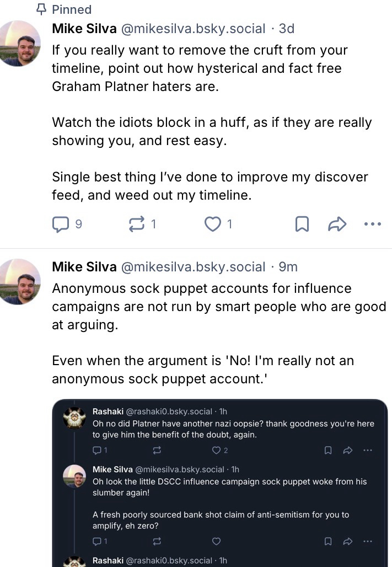
Task: Click Mike Silva's avatar on the 9m post
Action: click(x=20, y=281)
